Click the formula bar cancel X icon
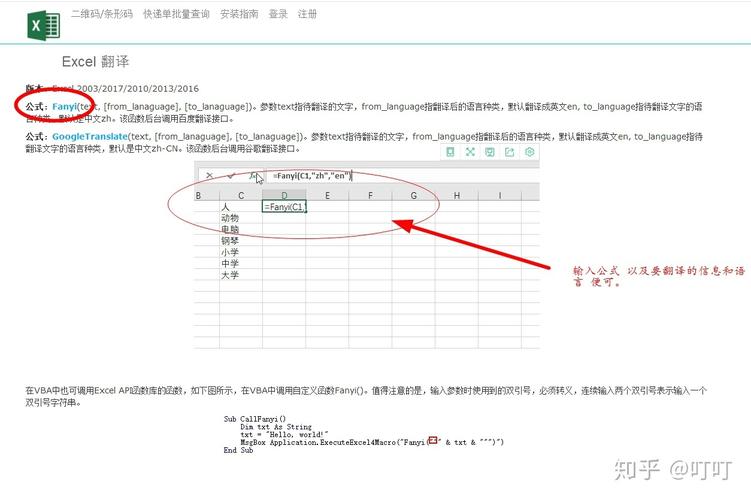This screenshot has height=500, width=751. [209, 175]
